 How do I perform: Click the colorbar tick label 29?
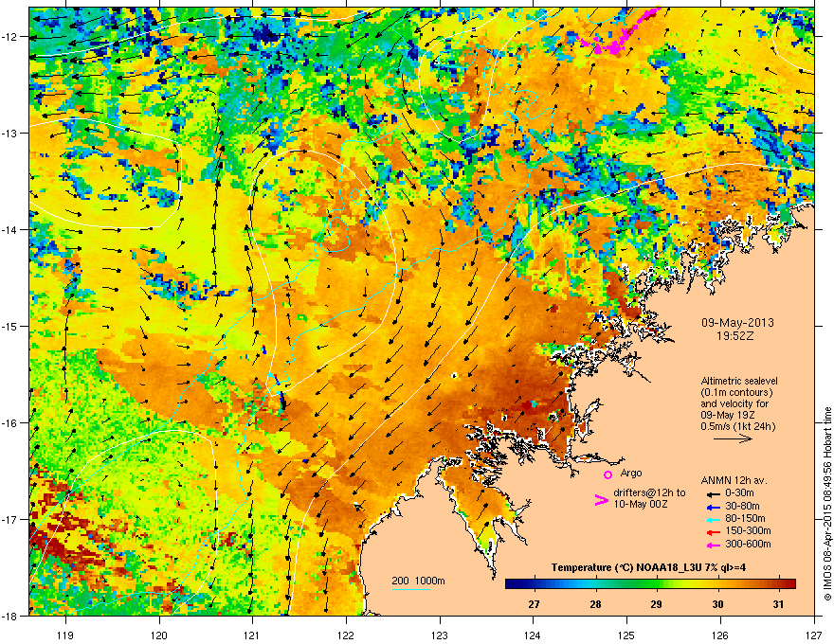[657, 604]
